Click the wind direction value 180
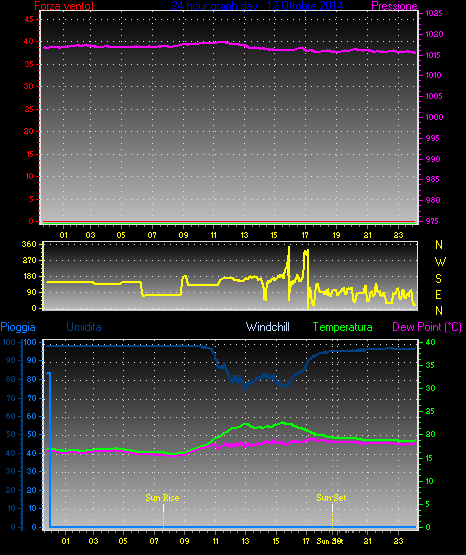Image resolution: width=466 pixels, height=555 pixels. (x=29, y=276)
